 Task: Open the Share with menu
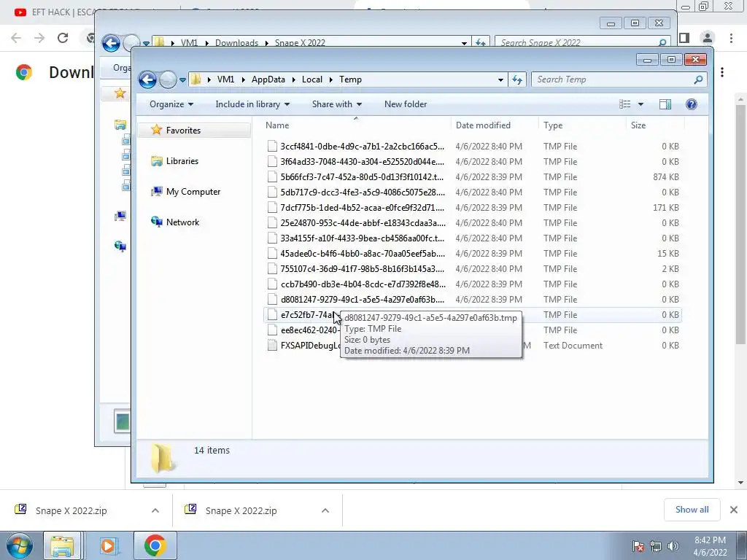(337, 104)
